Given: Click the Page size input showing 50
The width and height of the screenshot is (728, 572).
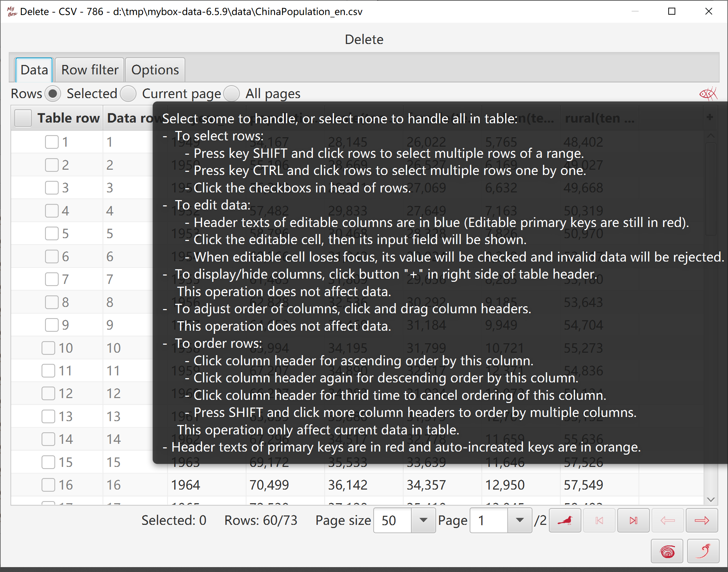Looking at the screenshot, I should point(392,520).
